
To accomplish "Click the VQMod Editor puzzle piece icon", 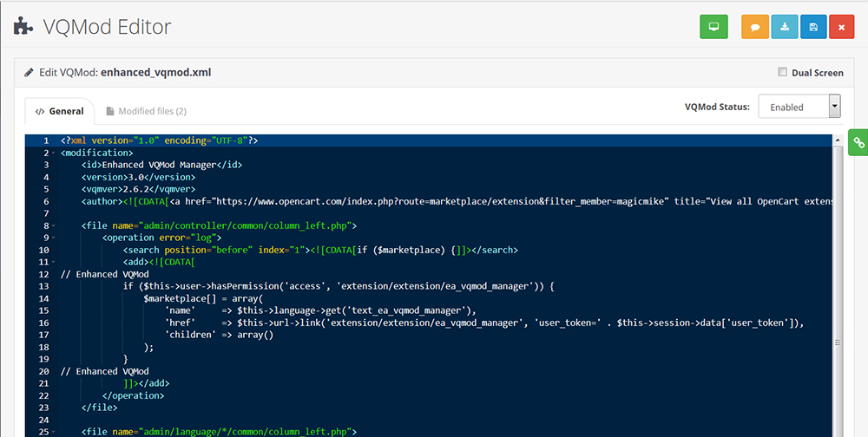I will [x=23, y=26].
